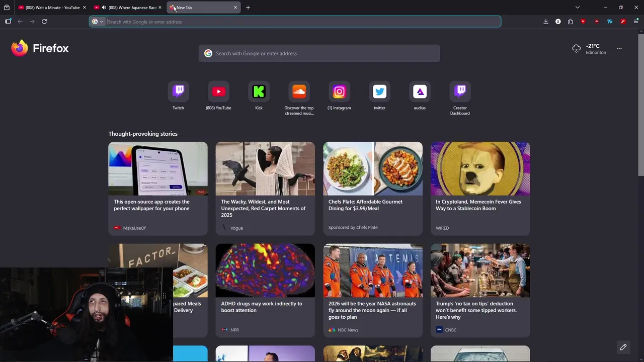This screenshot has width=644, height=362.
Task: Click the 7TV extension icon
Action: (610, 22)
